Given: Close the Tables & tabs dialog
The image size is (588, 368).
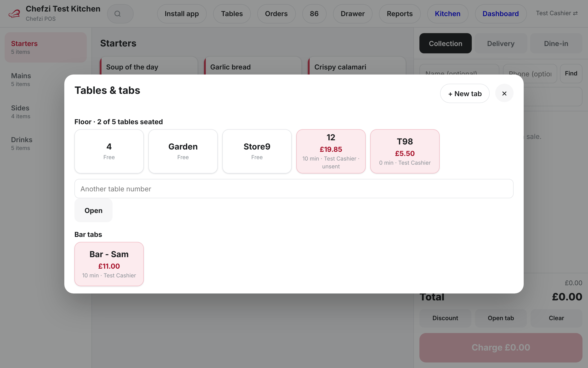Looking at the screenshot, I should 504,93.
